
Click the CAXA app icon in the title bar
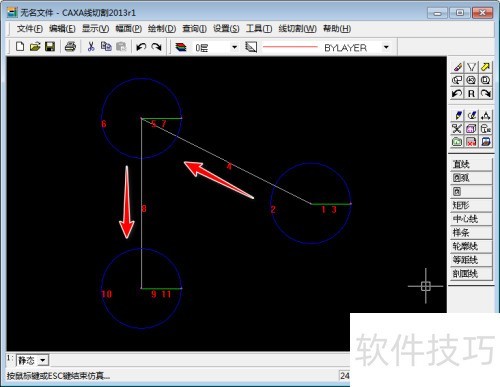point(12,13)
